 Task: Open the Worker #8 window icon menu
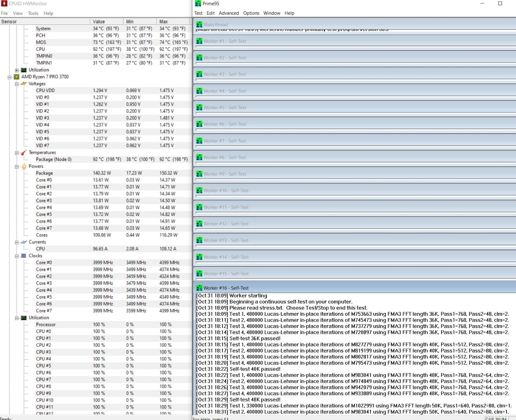[x=199, y=157]
